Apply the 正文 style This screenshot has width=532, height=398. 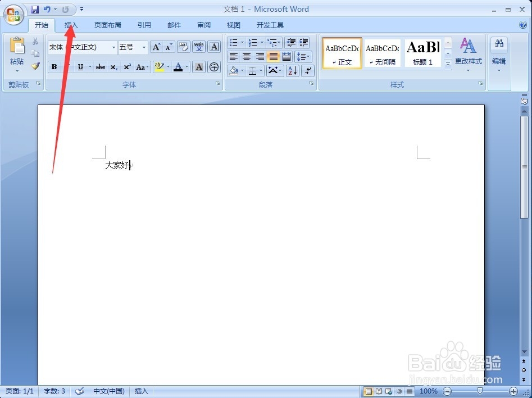pos(342,53)
